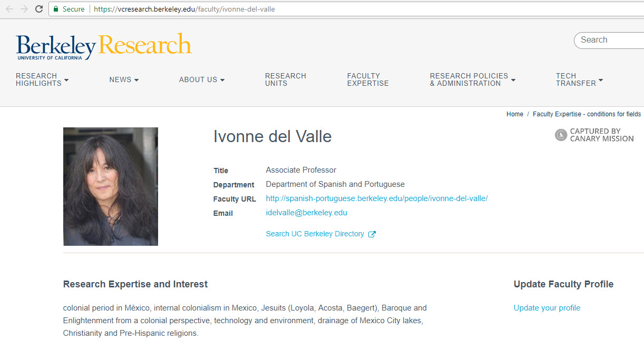Viewport: 644px width, 340px height.
Task: Click the Home breadcrumb link
Action: (514, 114)
